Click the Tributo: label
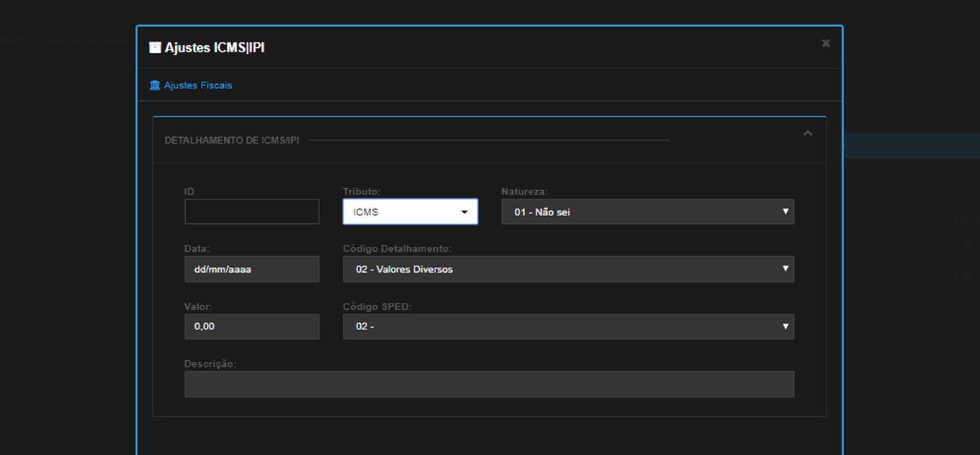 click(362, 192)
